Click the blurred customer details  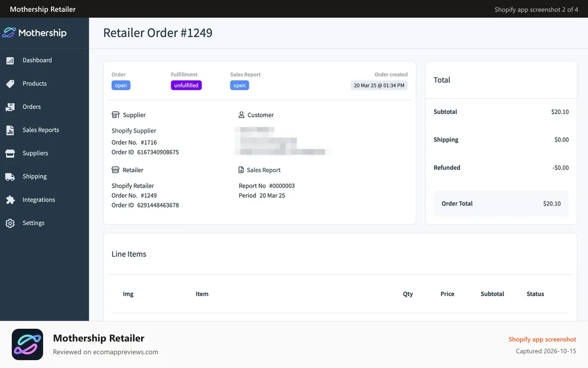[282, 141]
